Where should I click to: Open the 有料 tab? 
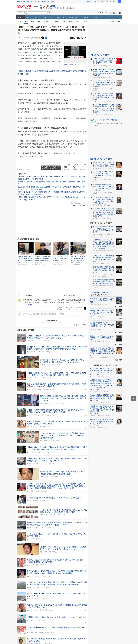pyautogui.click(x=95, y=17)
